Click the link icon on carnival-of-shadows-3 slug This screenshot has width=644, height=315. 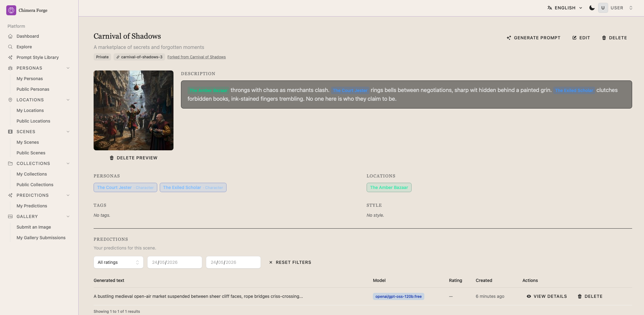tap(118, 57)
